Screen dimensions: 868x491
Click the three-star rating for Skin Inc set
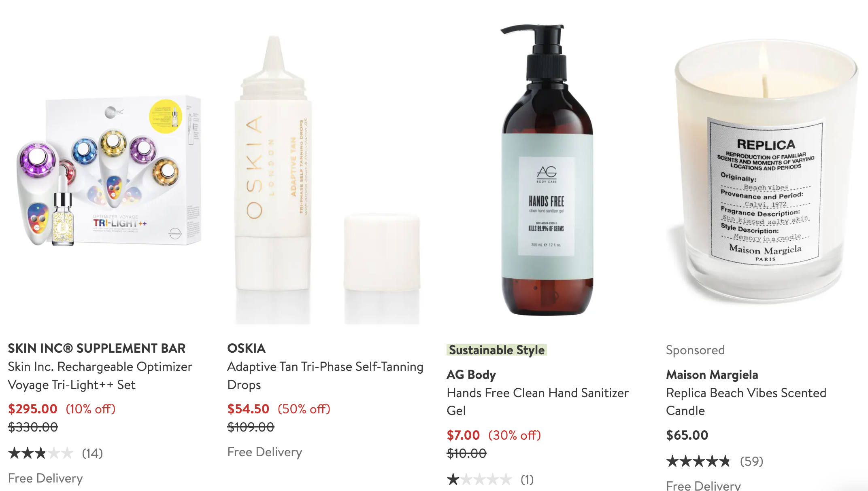pyautogui.click(x=40, y=453)
